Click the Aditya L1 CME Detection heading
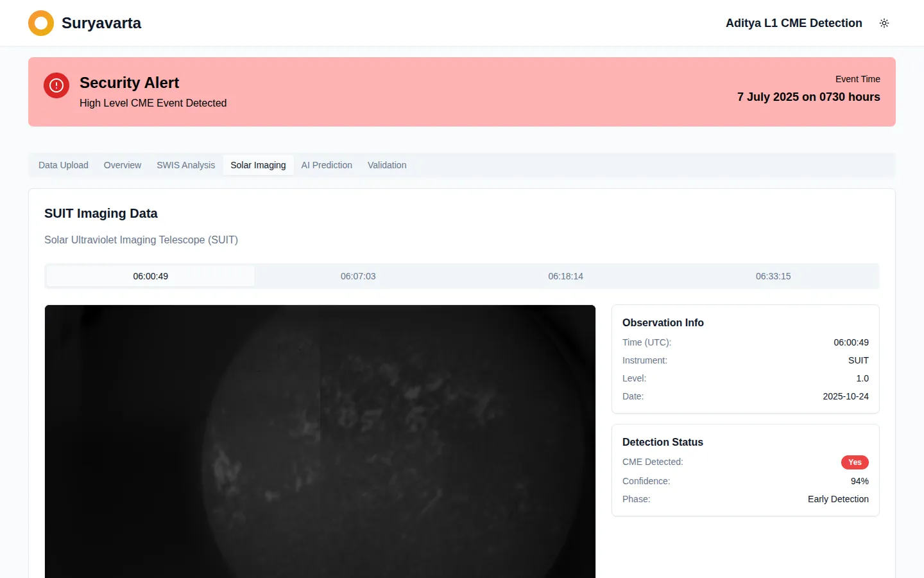Screen dimensions: 924x578 (794, 23)
